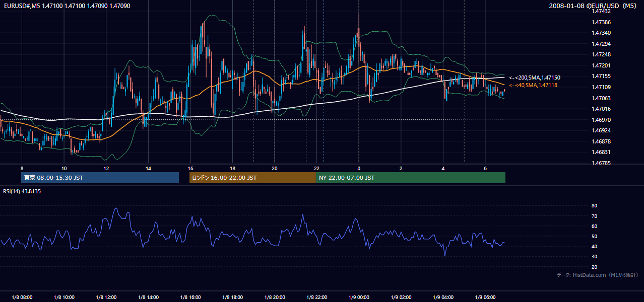The width and height of the screenshot is (644, 302).
Task: Click the 1/8 16:00 date label
Action: [190, 297]
